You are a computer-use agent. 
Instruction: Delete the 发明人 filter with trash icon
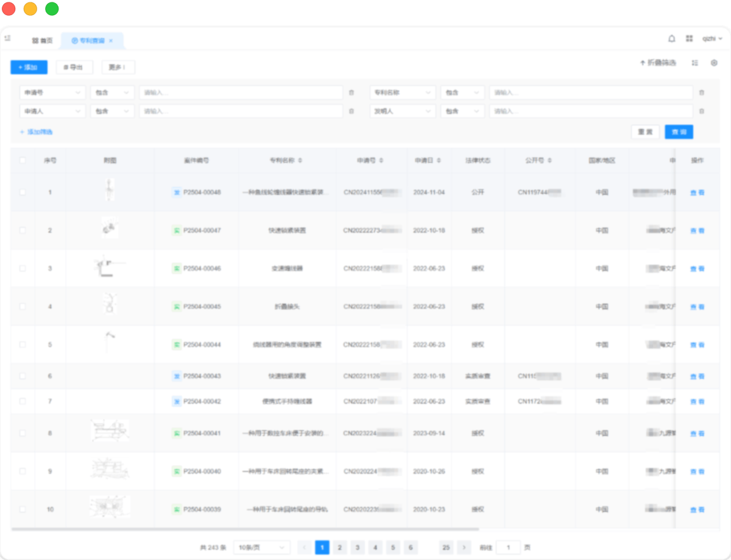(701, 111)
